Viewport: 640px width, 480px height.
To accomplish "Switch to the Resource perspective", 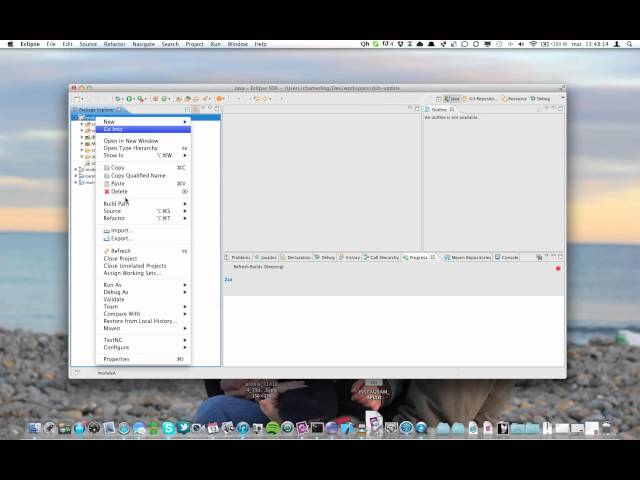I will [514, 99].
